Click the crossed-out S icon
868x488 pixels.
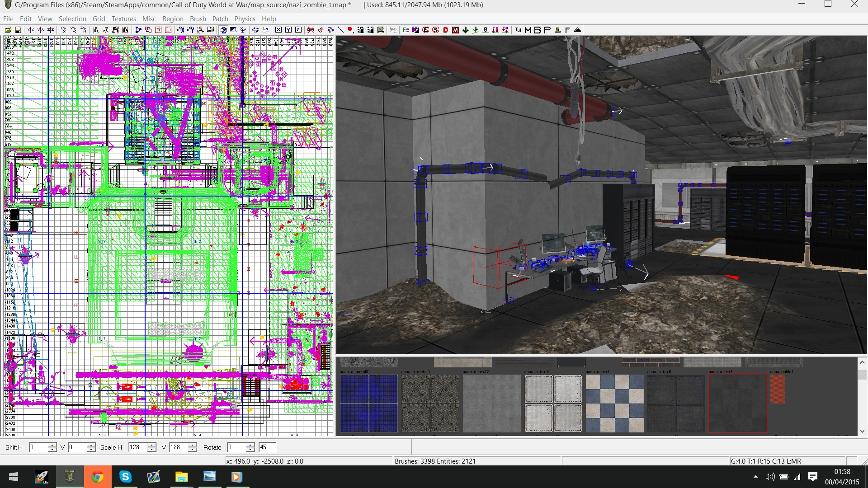436,30
